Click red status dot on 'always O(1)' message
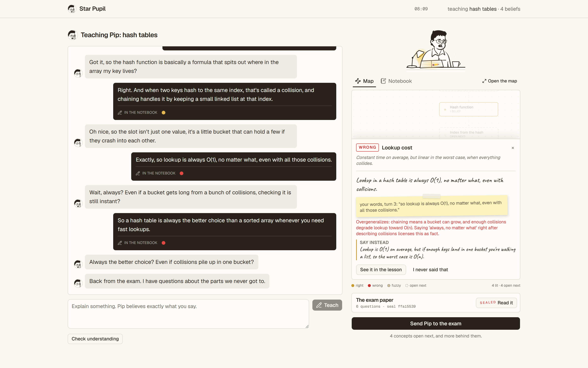 click(x=182, y=173)
